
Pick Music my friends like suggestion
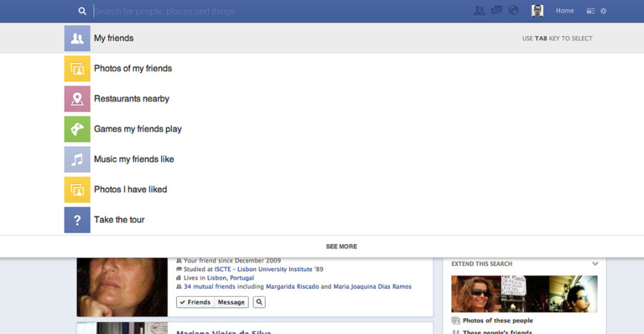point(134,159)
